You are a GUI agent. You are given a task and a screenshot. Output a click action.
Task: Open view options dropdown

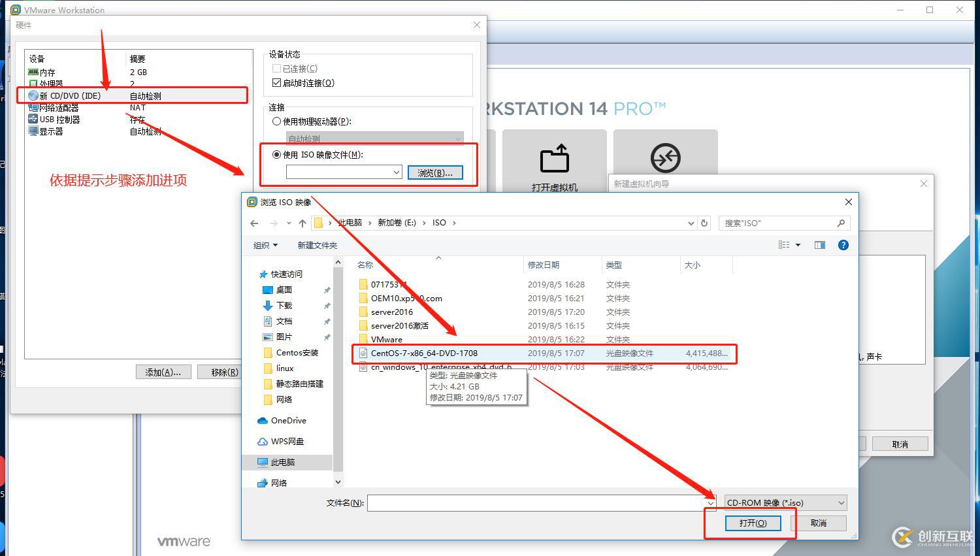click(x=798, y=245)
